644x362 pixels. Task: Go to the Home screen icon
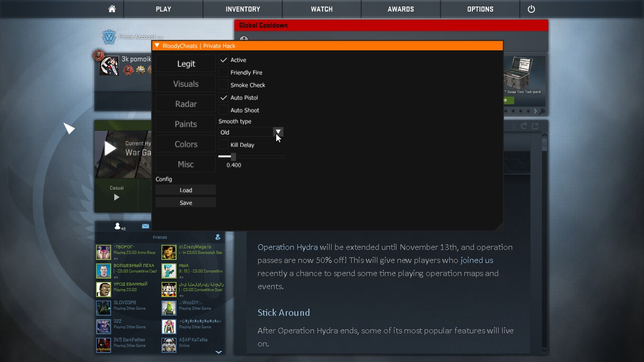112,9
